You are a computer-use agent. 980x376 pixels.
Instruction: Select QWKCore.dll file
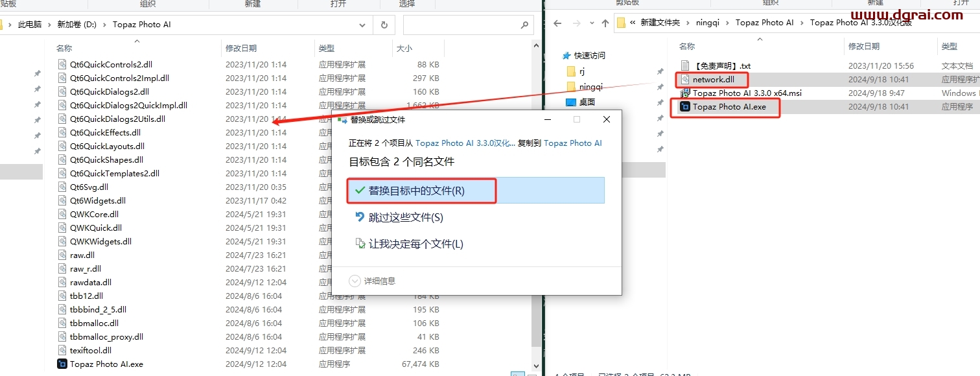(94, 214)
